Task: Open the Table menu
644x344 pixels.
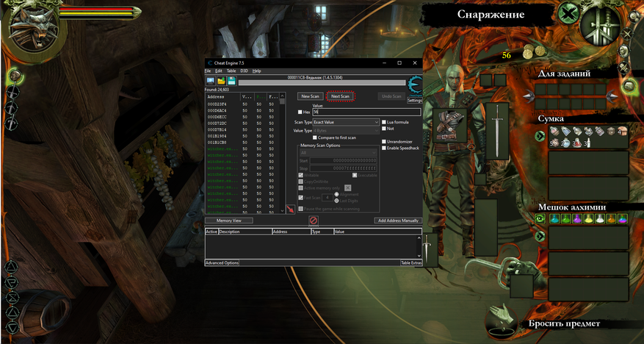Action: click(x=231, y=71)
